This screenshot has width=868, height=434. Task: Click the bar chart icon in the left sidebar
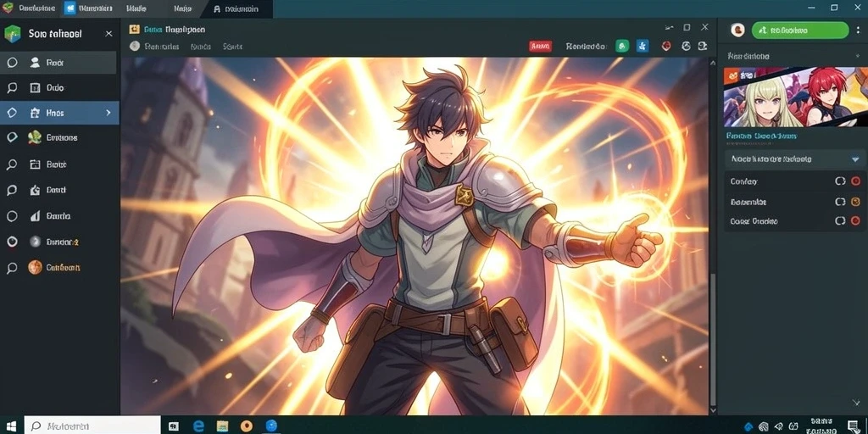pos(35,216)
